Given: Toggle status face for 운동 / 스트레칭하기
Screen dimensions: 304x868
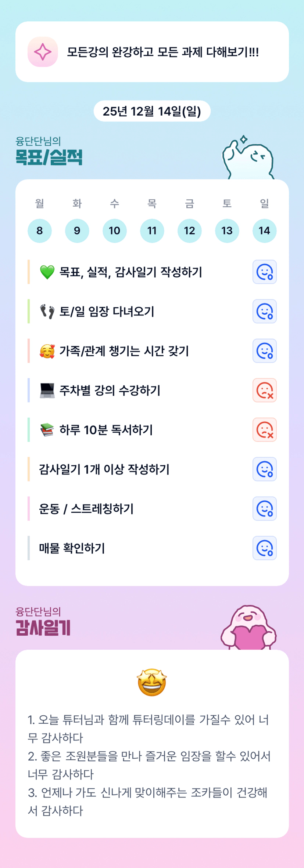Looking at the screenshot, I should point(264,509).
